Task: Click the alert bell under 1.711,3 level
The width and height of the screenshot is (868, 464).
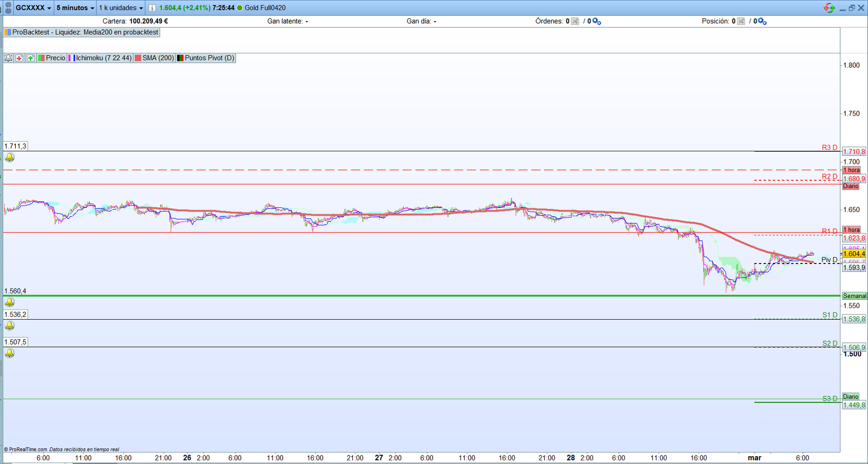Action: point(10,158)
